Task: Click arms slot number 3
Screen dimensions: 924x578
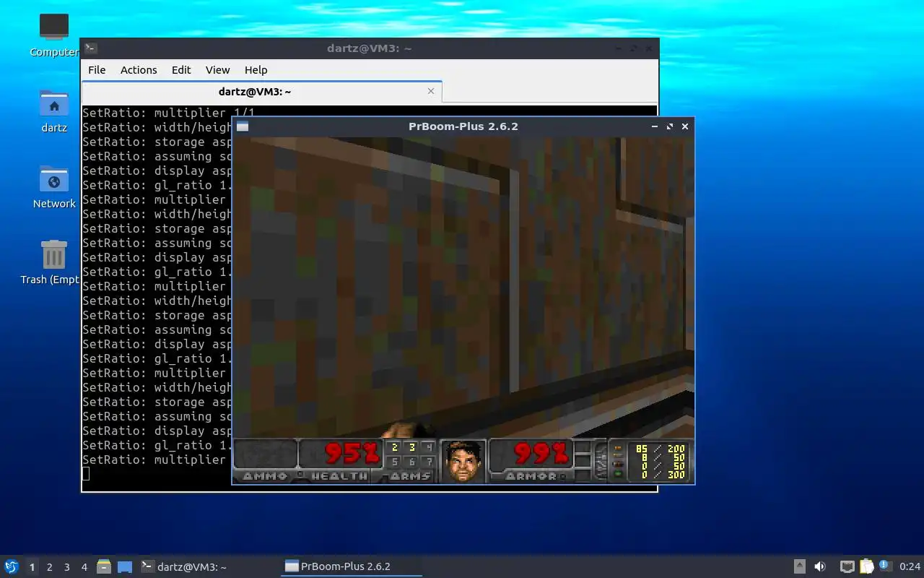Action: [x=412, y=448]
